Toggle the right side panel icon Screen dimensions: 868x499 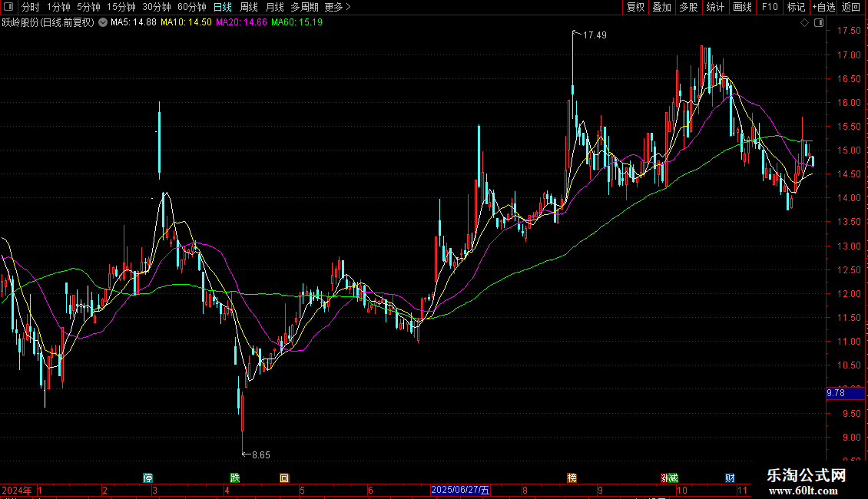tap(819, 23)
